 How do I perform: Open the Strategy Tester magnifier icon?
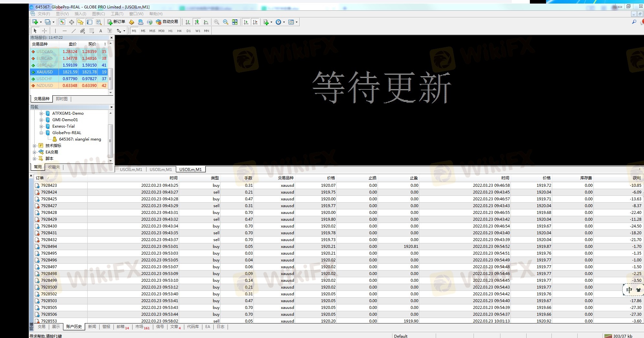click(99, 22)
